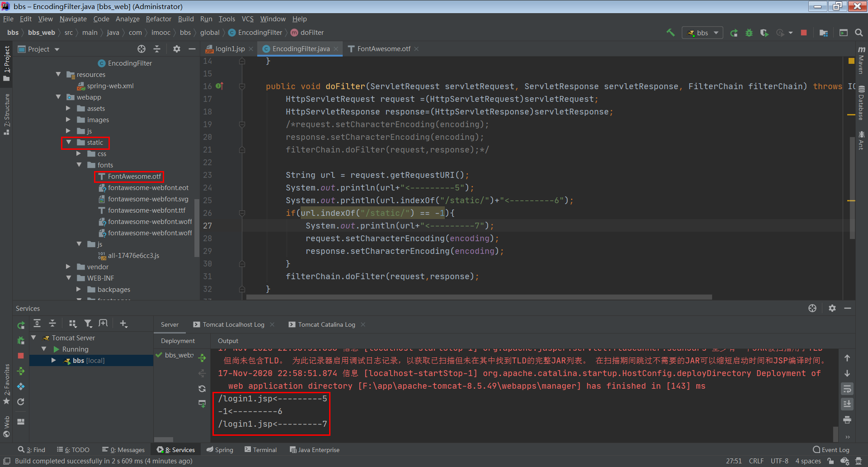
Task: Stop server in Services sidebar
Action: tap(21, 356)
